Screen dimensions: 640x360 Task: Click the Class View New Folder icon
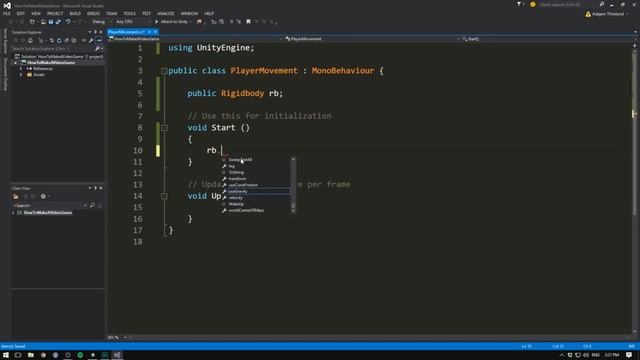pyautogui.click(x=16, y=196)
